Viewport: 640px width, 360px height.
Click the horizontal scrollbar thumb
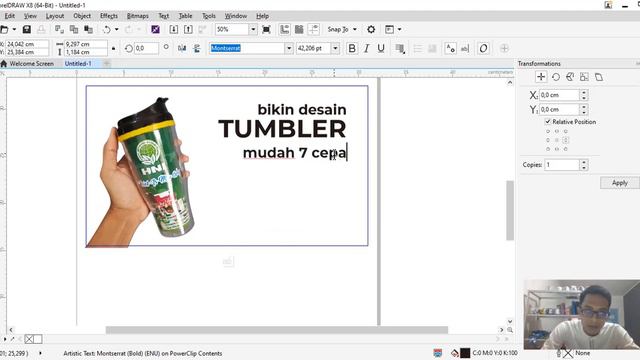(277, 330)
